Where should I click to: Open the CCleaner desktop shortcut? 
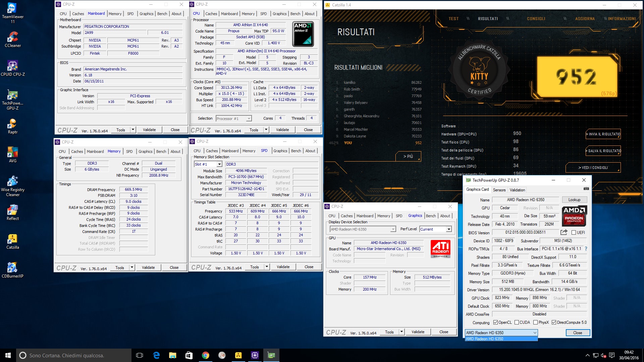pos(13,39)
